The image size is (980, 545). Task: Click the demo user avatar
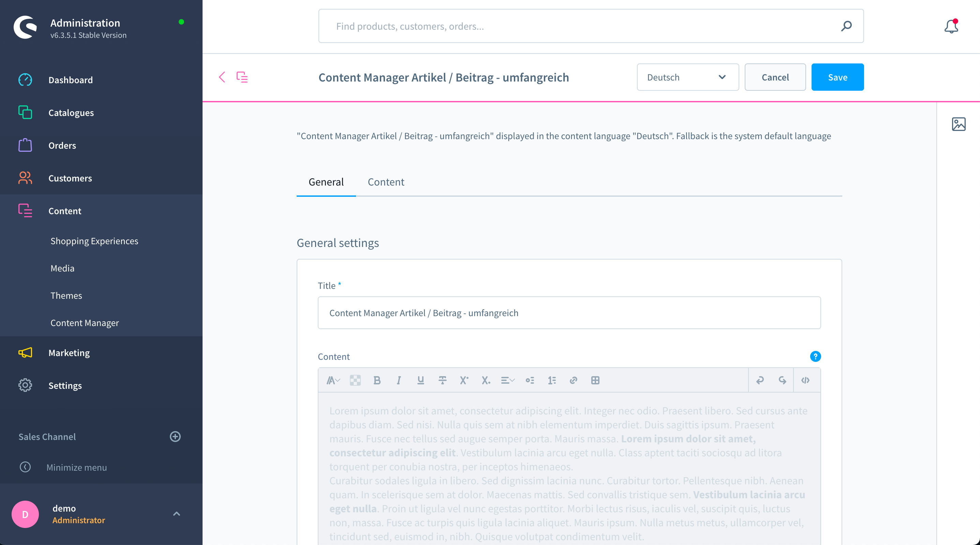tap(25, 514)
